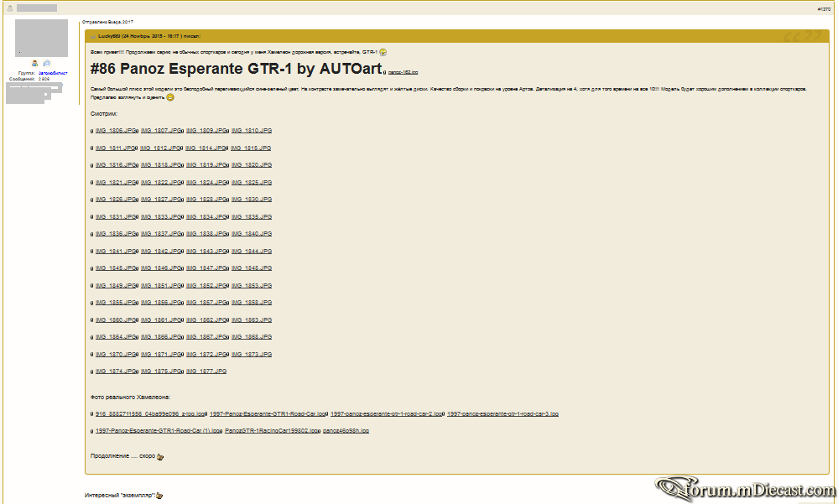838x504 pixels.
Task: Open the post number #1370 permalink
Action: click(x=824, y=9)
